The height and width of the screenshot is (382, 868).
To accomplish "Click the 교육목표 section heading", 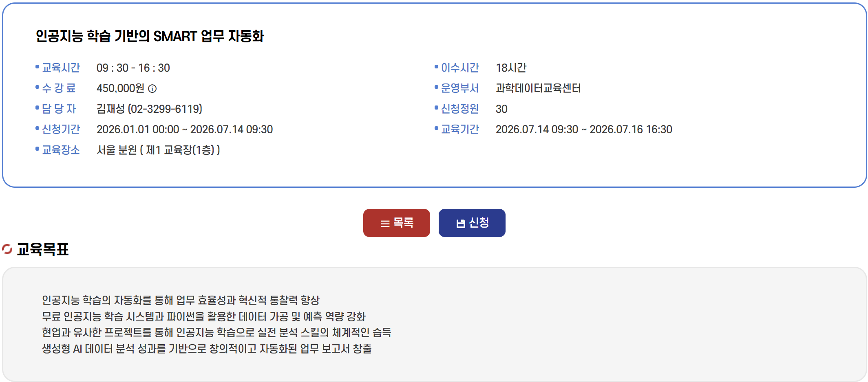I will [x=43, y=249].
